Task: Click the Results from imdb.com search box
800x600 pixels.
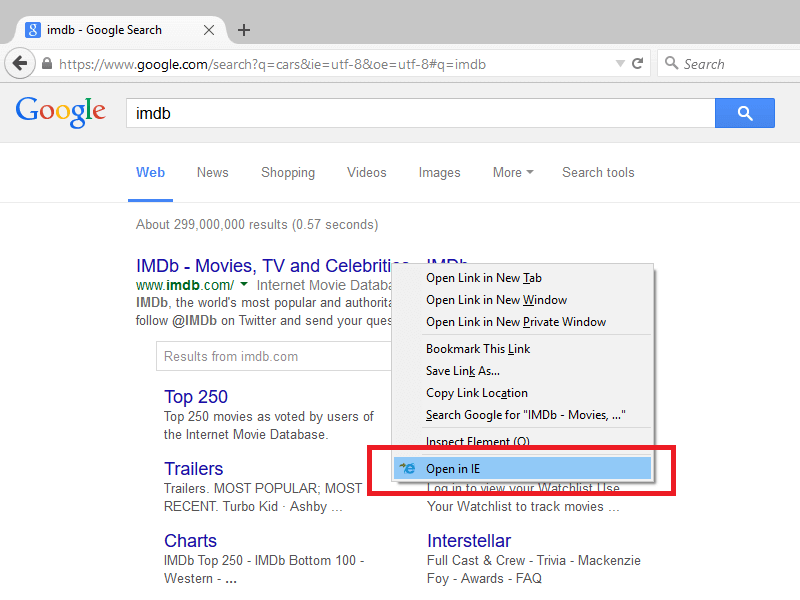Action: [x=274, y=356]
